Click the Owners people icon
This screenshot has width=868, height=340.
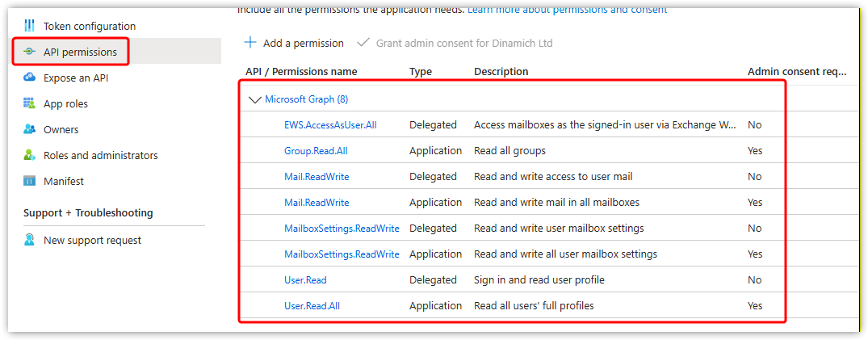[30, 129]
